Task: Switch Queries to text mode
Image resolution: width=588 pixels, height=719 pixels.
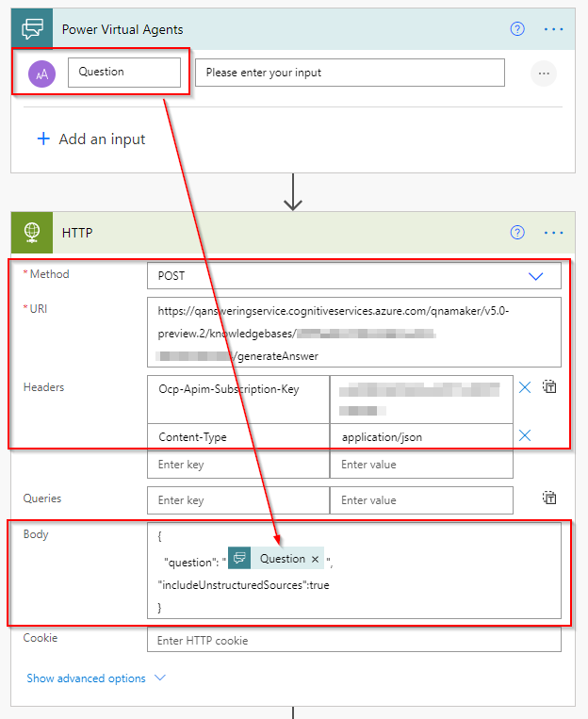Action: (x=550, y=498)
